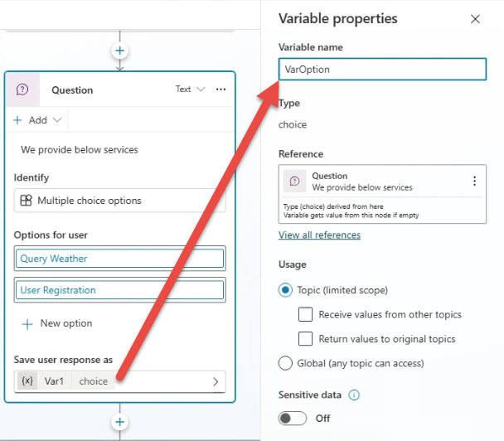Add a node below the Question card
504x441 pixels.
pyautogui.click(x=120, y=422)
